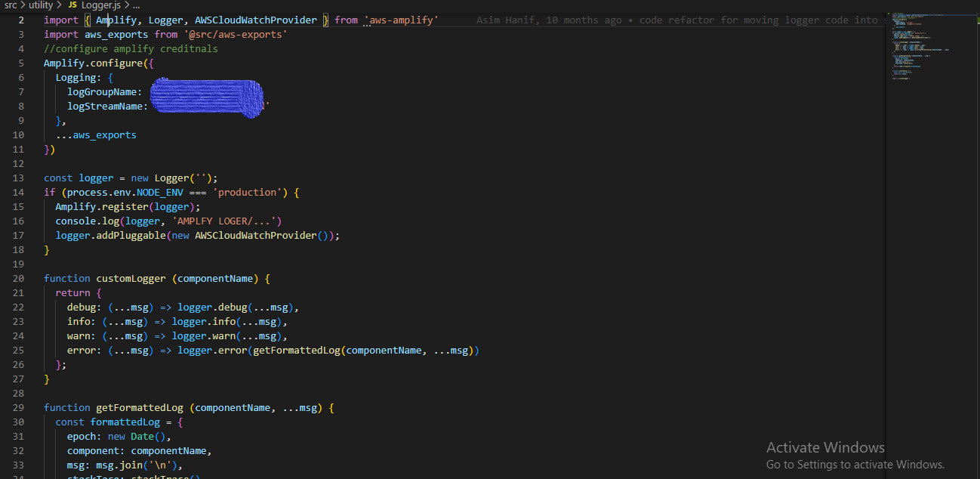Click the JS file icon in the breadcrumb bar
This screenshot has width=980, height=479.
coord(74,5)
